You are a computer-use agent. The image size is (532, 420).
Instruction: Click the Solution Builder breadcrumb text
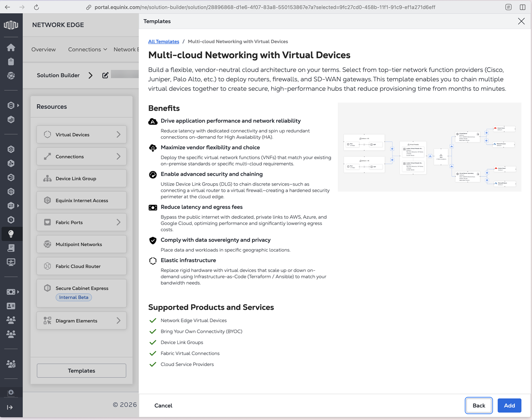click(x=58, y=75)
